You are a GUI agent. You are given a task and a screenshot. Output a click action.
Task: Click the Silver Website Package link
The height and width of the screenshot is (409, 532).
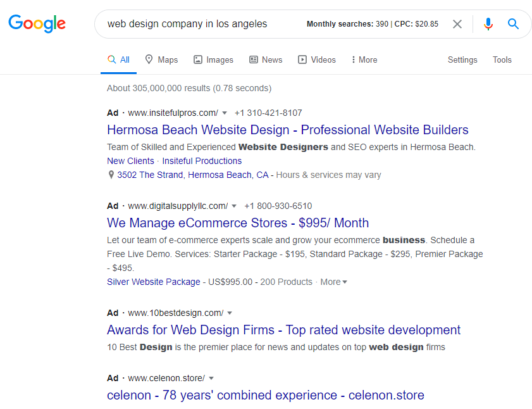(153, 282)
